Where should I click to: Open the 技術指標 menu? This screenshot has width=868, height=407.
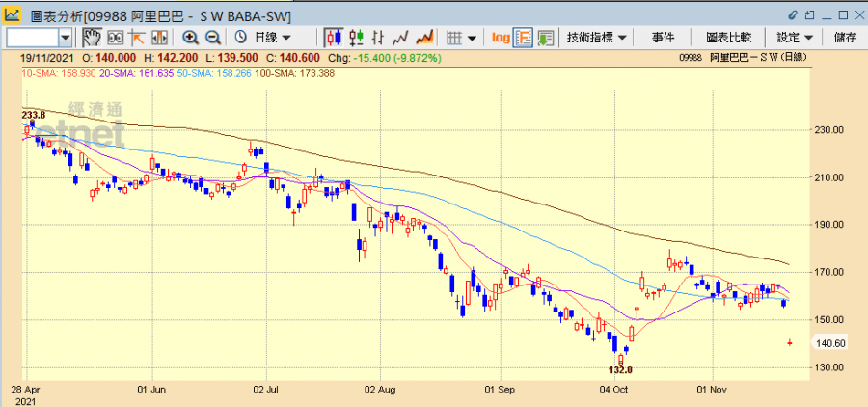pos(597,38)
